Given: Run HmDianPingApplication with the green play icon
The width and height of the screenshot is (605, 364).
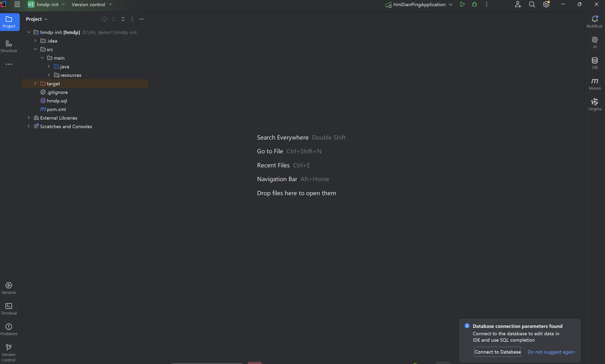Looking at the screenshot, I should coord(462,5).
